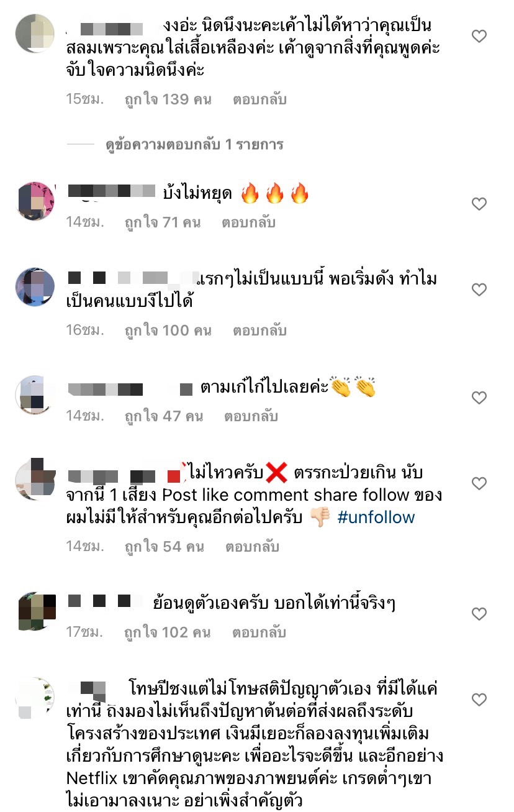Reply to the comment with 102 likes
This screenshot has height=812, width=514.
pos(259,632)
